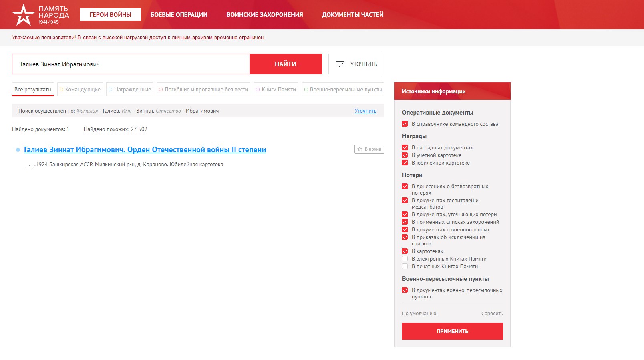Filter by Награжденные tab
This screenshot has height=360, width=644.
(x=130, y=89)
